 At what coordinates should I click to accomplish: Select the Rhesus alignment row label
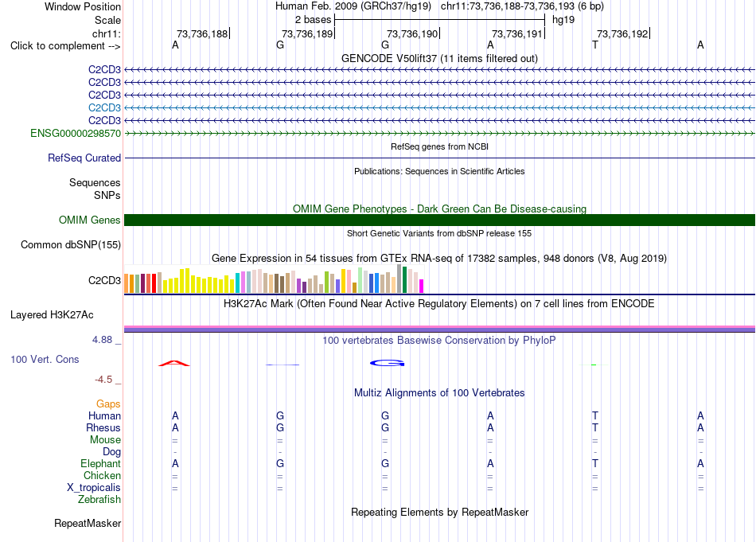tap(103, 427)
